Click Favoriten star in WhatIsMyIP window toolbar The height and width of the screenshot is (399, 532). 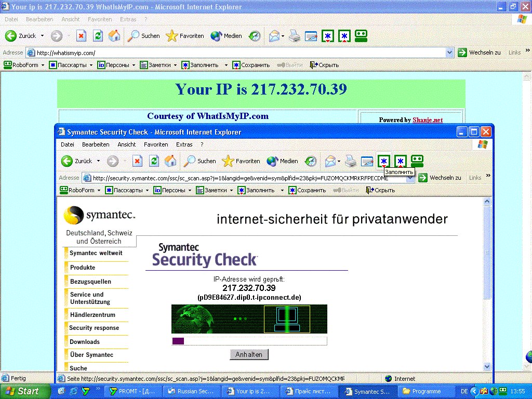coord(185,36)
